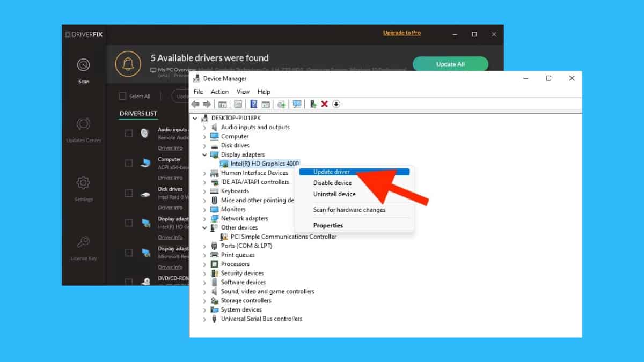Select PCI Simple Communications Controller device

click(x=283, y=237)
